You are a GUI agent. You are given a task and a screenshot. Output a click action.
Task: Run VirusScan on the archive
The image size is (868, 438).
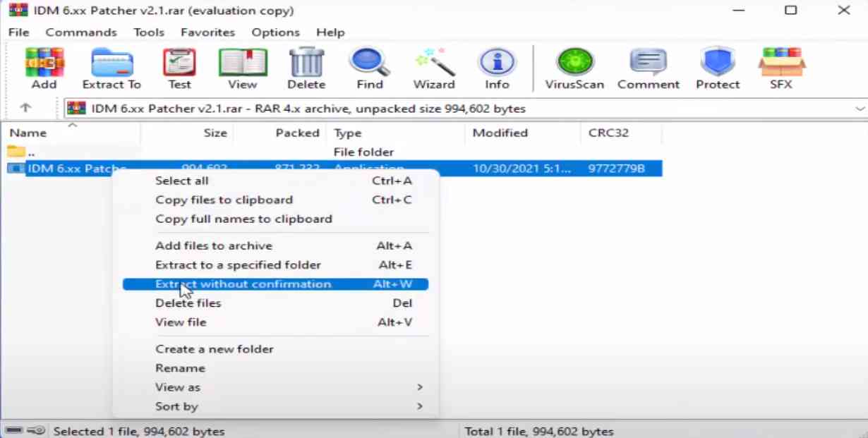574,69
